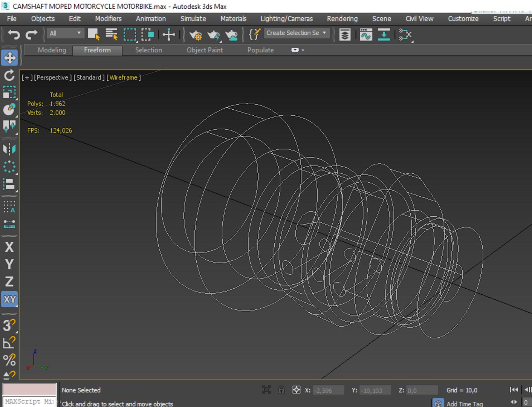Viewport: 532px width, 407px height.
Task: Open the Civil View menu
Action: (419, 18)
